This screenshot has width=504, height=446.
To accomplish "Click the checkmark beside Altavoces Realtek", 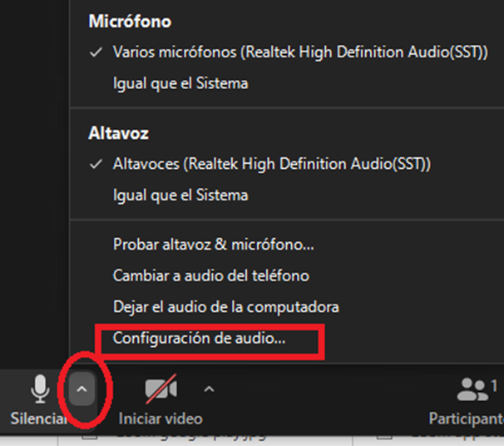I will click(x=96, y=164).
